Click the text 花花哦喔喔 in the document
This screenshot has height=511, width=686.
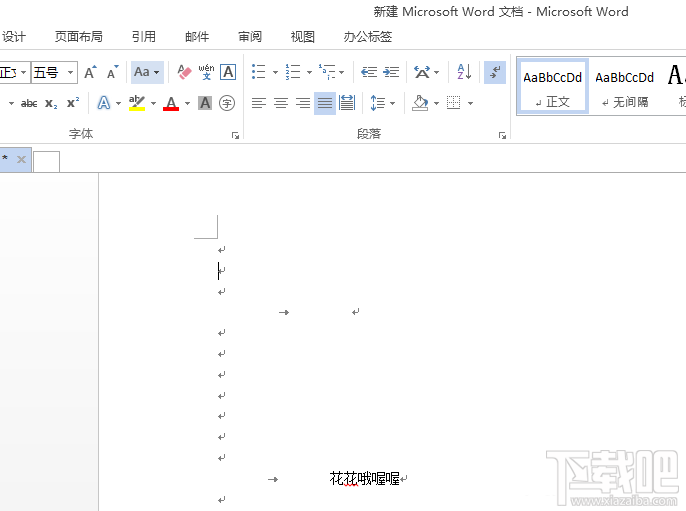coord(364,479)
